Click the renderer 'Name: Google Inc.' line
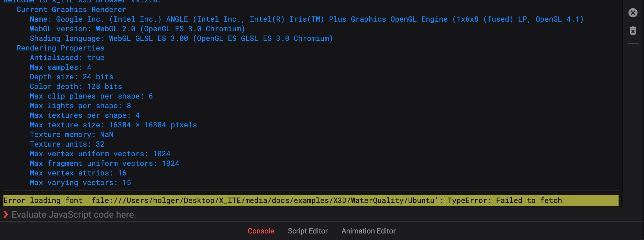The height and width of the screenshot is (240, 644). point(306,19)
